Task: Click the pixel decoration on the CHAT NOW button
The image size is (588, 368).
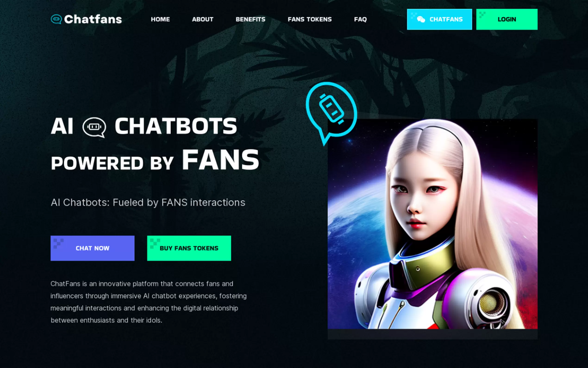Action: pyautogui.click(x=58, y=243)
